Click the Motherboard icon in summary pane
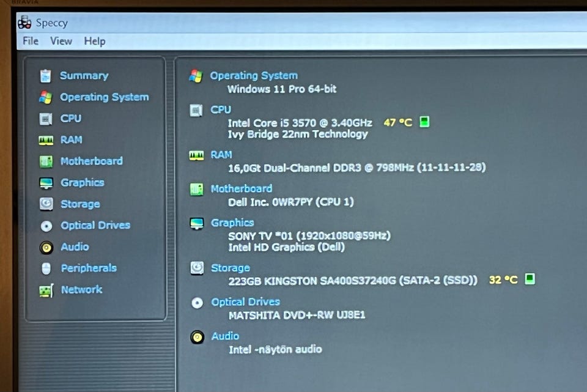Viewport: 587px width, 392px height. point(196,190)
